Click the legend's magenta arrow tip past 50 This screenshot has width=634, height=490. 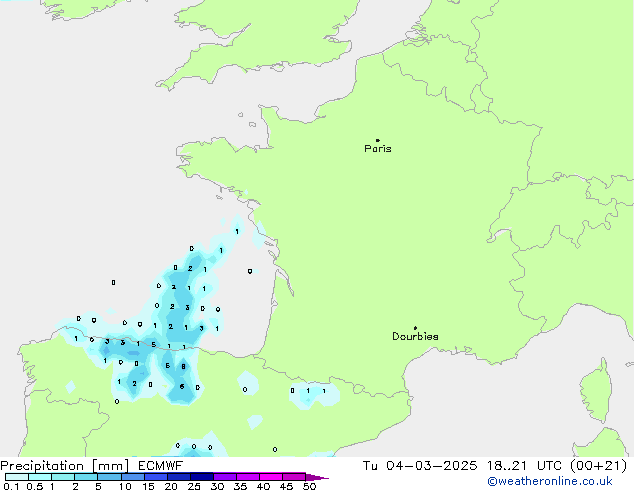click(323, 477)
